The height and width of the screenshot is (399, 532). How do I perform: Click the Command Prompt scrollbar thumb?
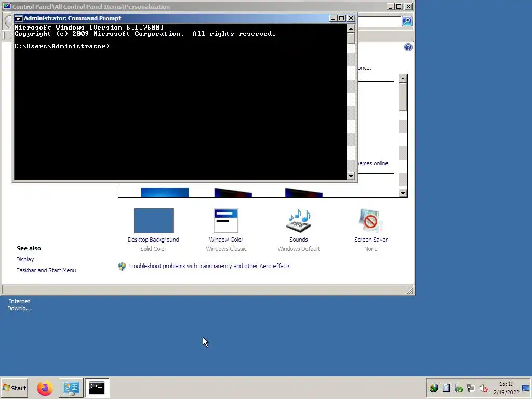351,38
